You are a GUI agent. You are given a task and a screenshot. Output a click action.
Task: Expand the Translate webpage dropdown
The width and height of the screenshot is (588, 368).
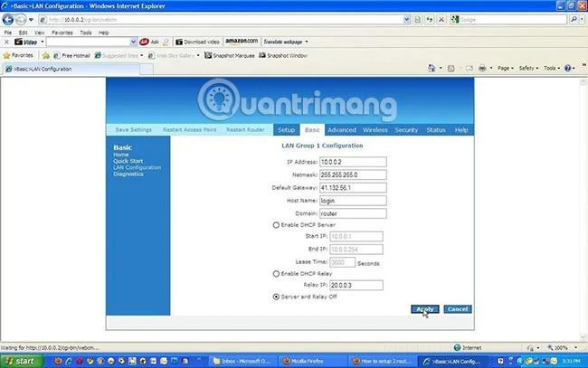307,42
